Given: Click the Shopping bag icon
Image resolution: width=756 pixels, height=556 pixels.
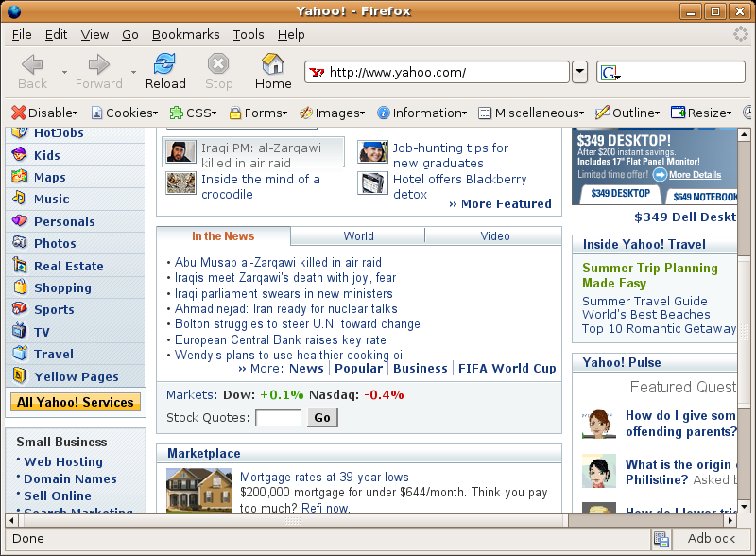Looking at the screenshot, I should (20, 287).
